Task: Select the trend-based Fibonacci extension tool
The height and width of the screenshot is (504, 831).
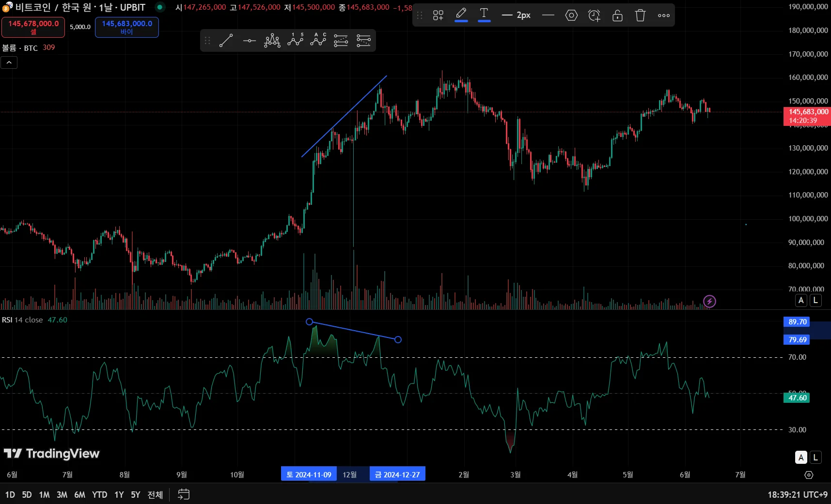Action: pyautogui.click(x=363, y=41)
